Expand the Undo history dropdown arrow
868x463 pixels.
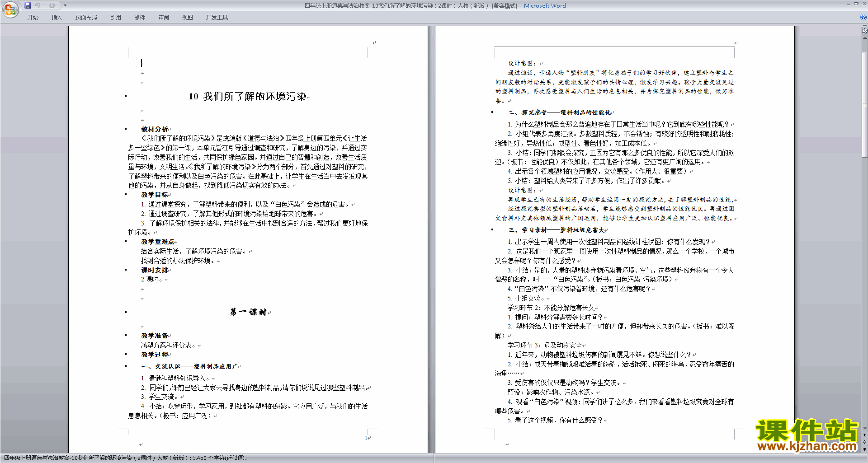[44, 5]
